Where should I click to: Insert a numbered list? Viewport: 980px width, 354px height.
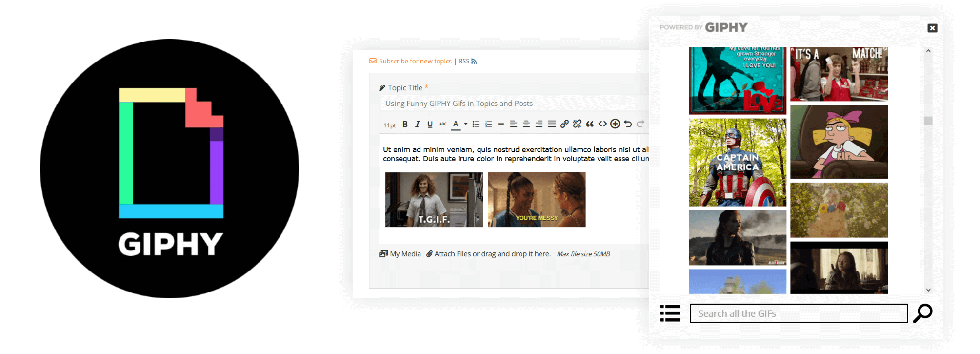coord(488,124)
